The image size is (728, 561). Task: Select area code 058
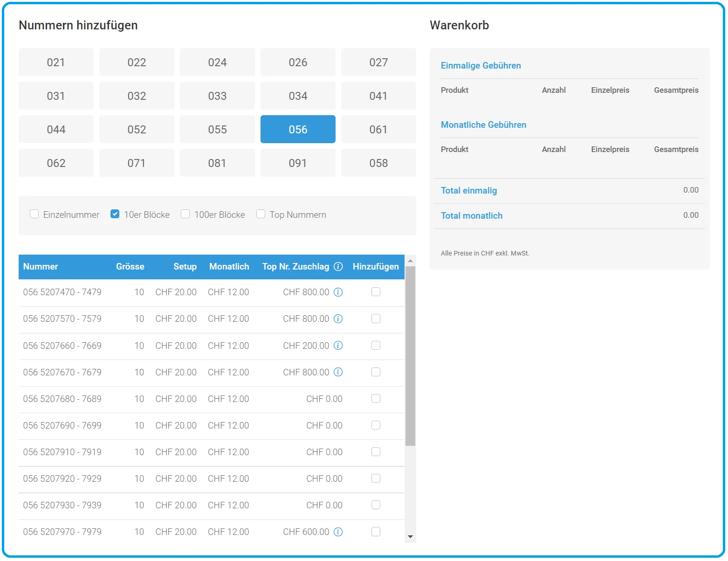[378, 163]
